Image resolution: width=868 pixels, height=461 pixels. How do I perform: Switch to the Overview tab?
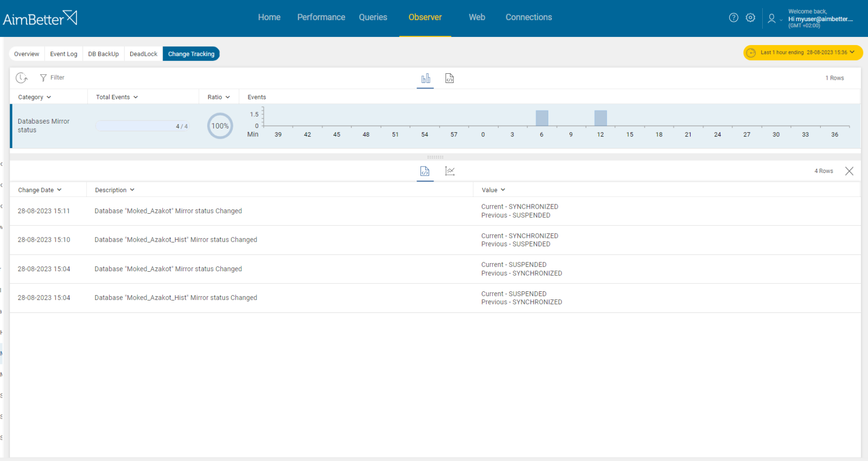27,54
